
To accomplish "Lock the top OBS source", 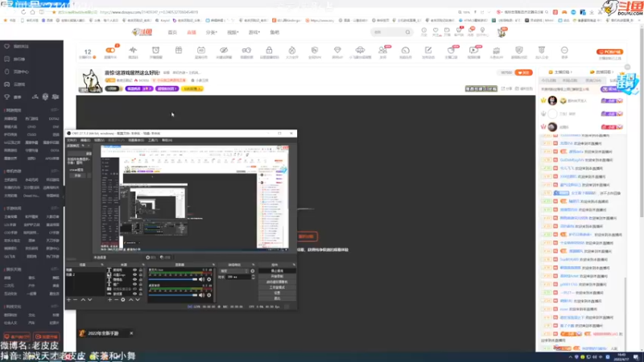I will (140, 270).
